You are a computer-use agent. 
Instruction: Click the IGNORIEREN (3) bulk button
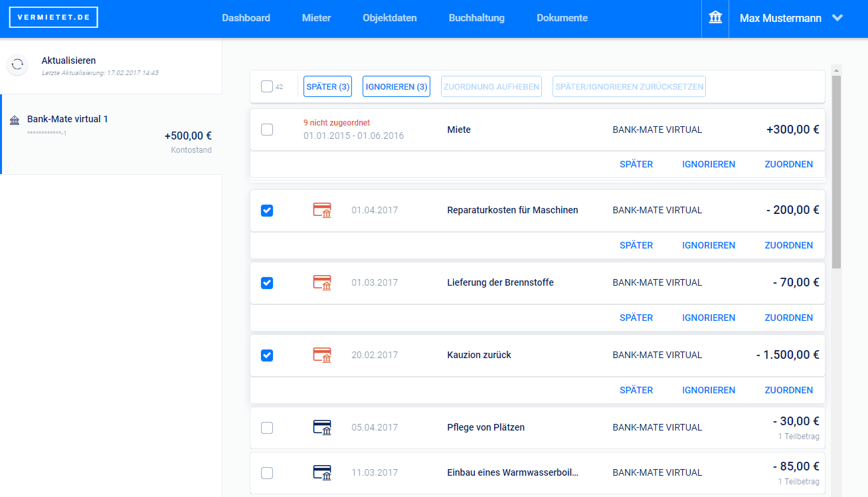[x=396, y=86]
